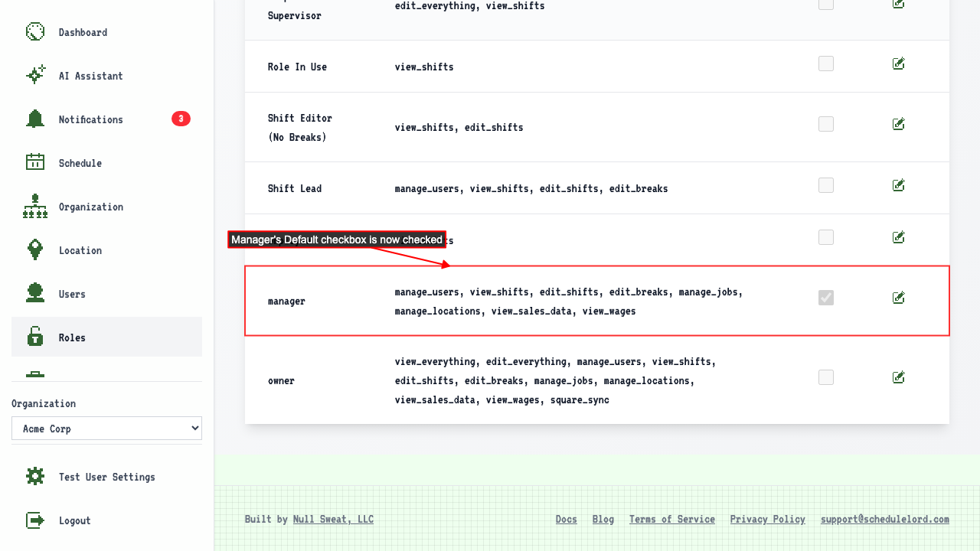The height and width of the screenshot is (551, 980).
Task: Edit the Shift Editor (No Breaks) role
Action: (899, 124)
